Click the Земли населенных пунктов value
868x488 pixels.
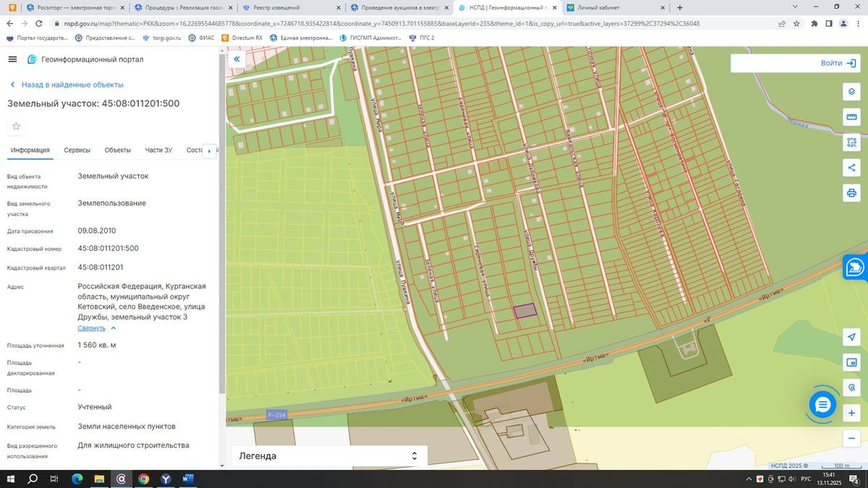[127, 426]
